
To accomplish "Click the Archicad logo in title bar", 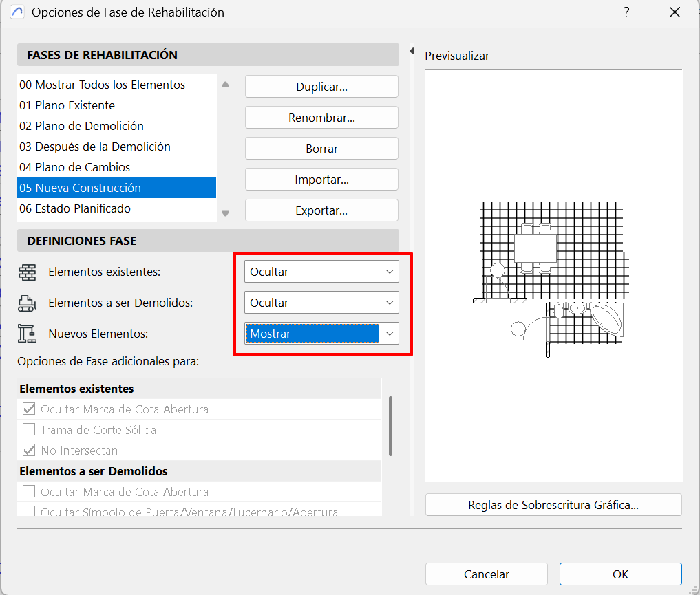I will pos(18,12).
